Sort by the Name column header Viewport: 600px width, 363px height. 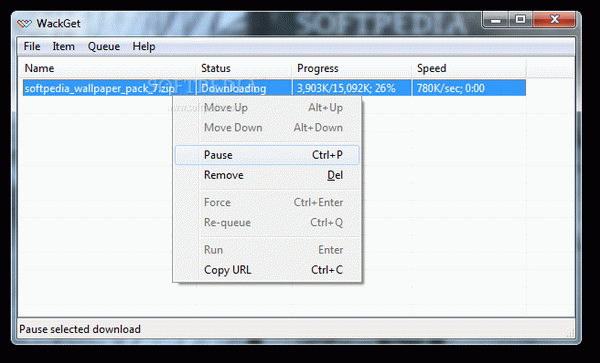(x=109, y=68)
